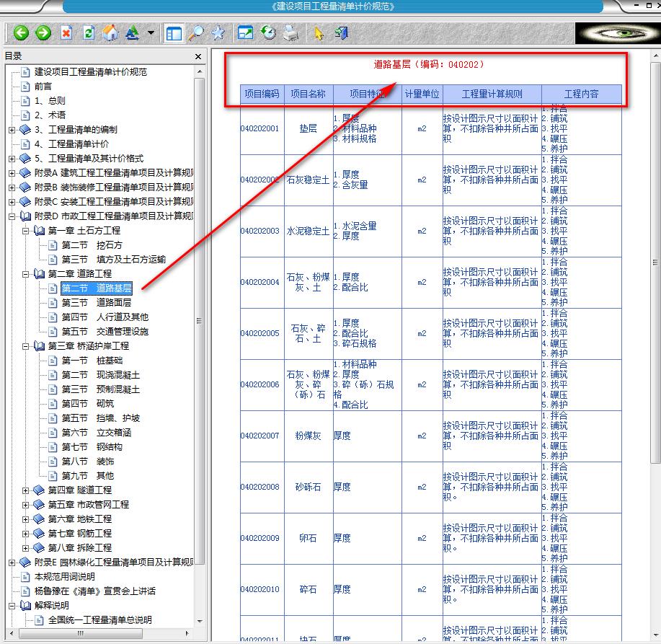661x644 pixels.
Task: Go back with the green left arrow
Action: click(21, 33)
